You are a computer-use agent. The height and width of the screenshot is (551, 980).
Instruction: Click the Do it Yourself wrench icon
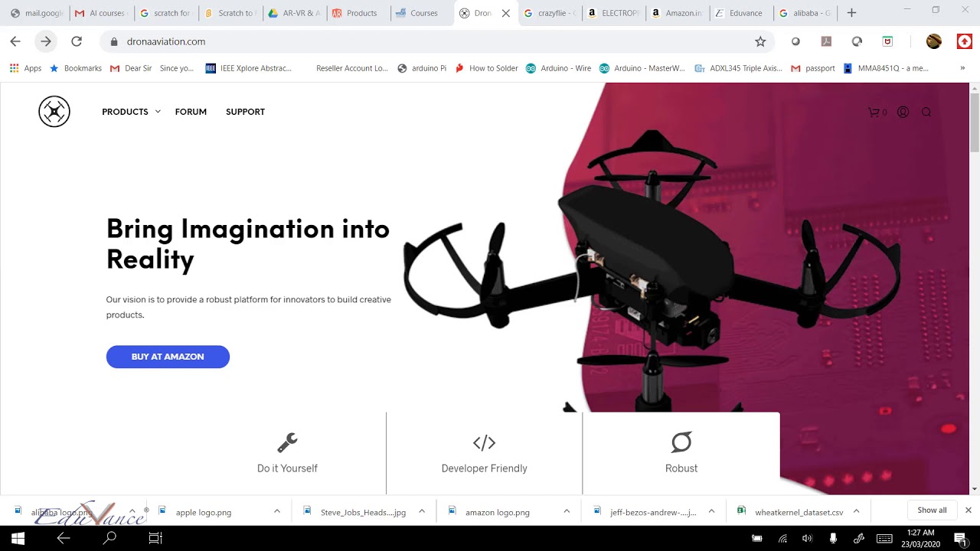[x=287, y=442]
